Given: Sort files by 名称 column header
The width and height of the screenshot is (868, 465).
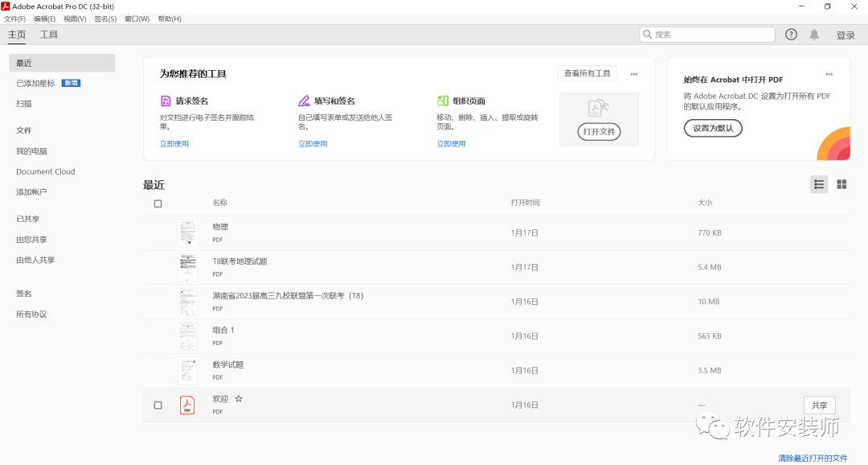Looking at the screenshot, I should pyautogui.click(x=219, y=203).
